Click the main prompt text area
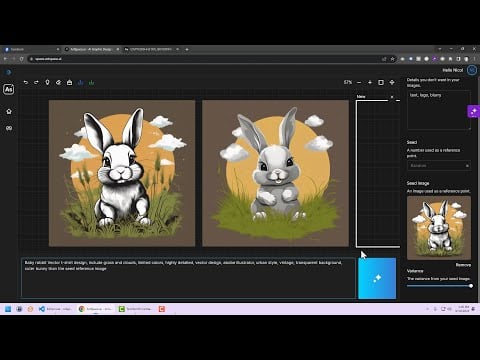Viewport: 480px width, 360px height. 188,278
